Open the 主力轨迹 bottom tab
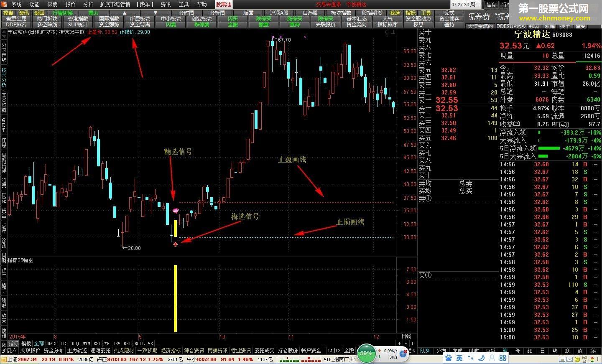Viewport: 602px width, 364px height. point(77,351)
